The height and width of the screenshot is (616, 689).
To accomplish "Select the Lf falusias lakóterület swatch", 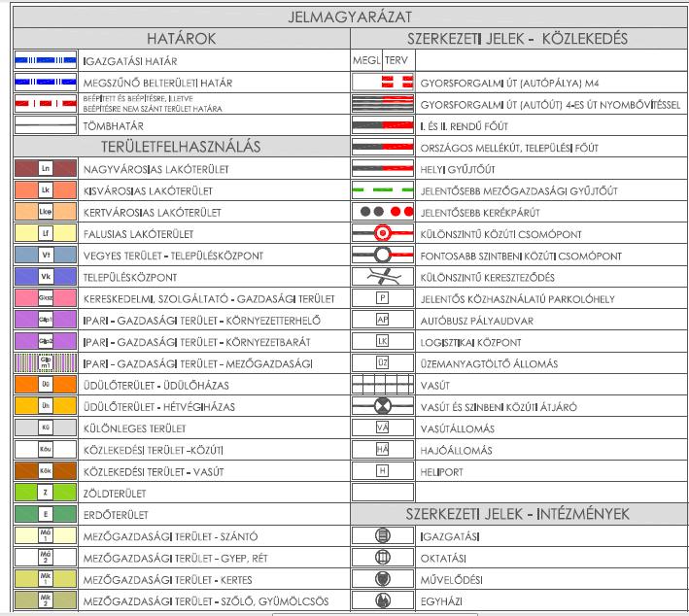I will coord(46,233).
